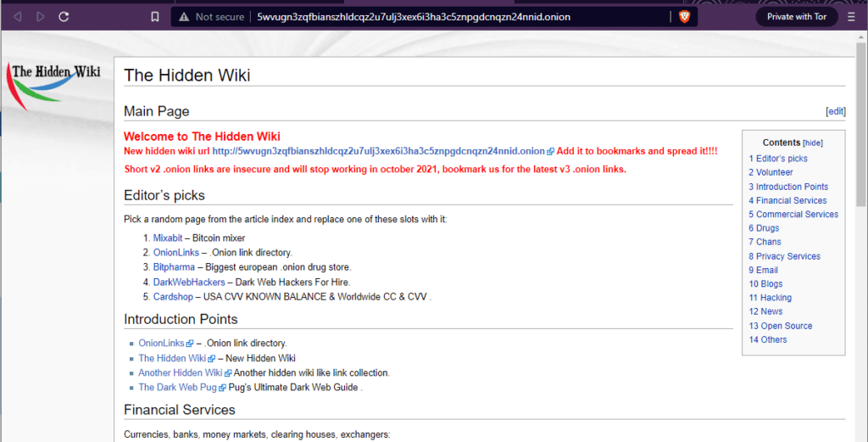Open OnionLinks under Introduction Points
Image resolution: width=868 pixels, height=442 pixels.
[x=161, y=344]
